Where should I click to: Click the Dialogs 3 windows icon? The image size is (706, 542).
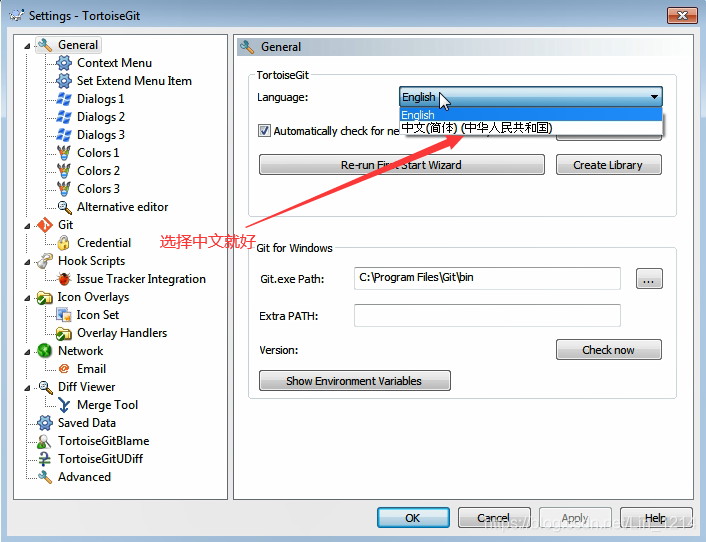64,135
